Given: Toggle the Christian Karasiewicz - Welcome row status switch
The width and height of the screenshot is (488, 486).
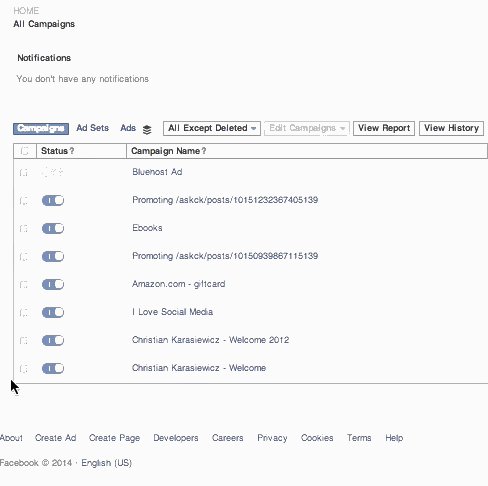Looking at the screenshot, I should pos(53,368).
